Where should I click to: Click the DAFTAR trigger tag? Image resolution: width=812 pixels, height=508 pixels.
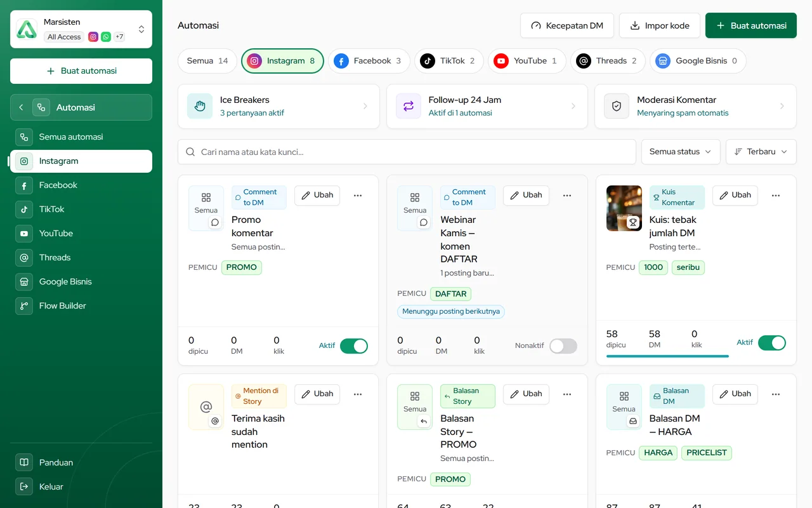click(451, 294)
